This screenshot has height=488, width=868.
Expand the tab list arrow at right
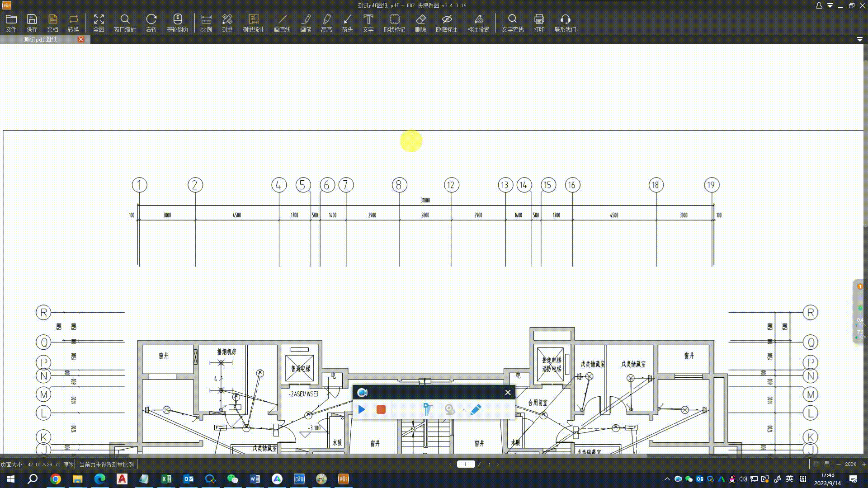859,40
